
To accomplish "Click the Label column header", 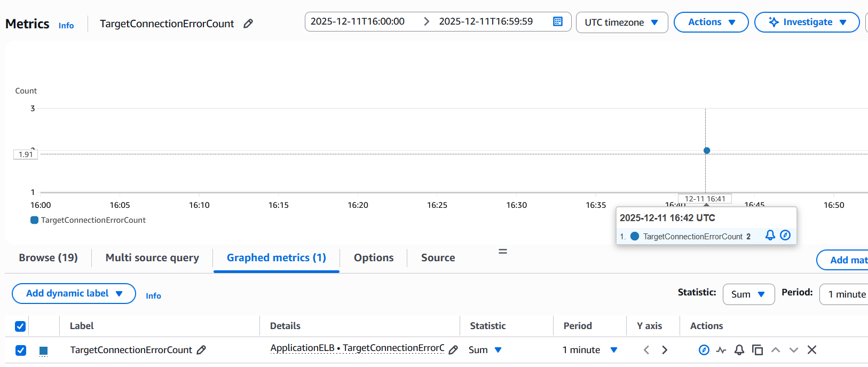I will click(82, 326).
